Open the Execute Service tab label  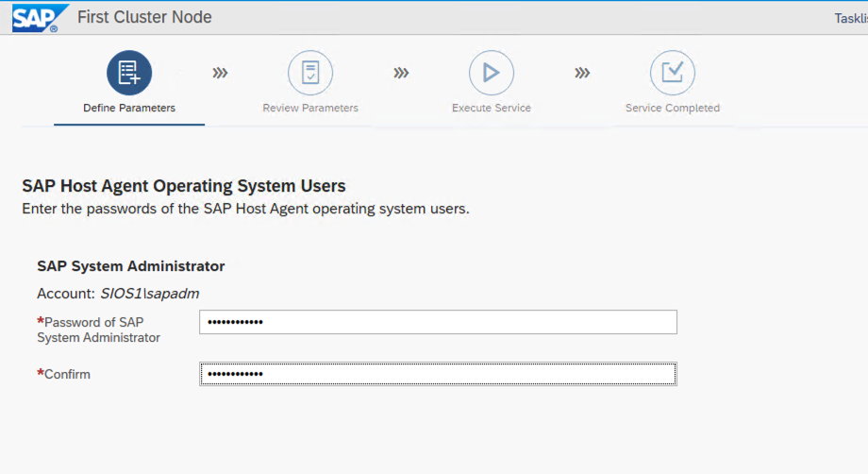click(491, 108)
